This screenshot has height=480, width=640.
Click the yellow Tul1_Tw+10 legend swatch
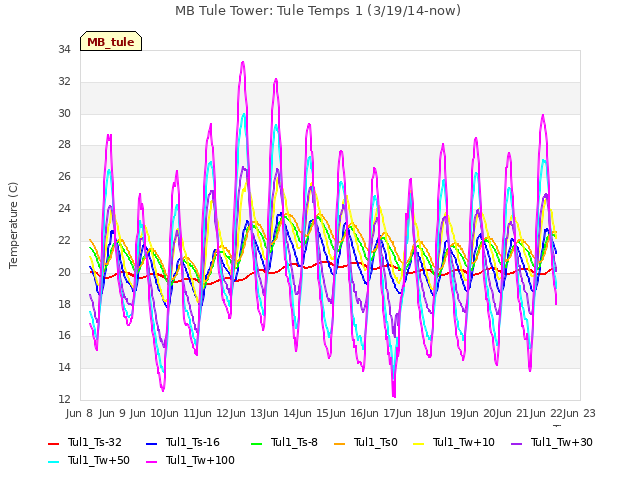pos(418,443)
